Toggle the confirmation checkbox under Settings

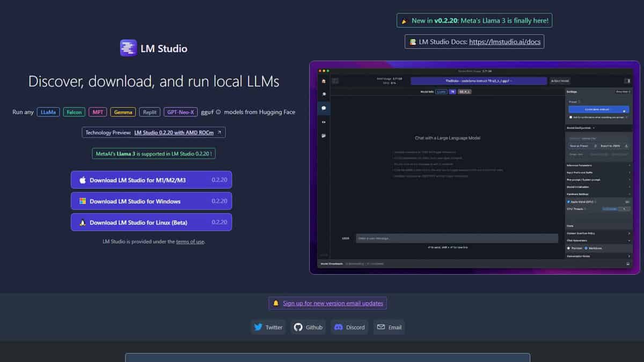pos(570,116)
